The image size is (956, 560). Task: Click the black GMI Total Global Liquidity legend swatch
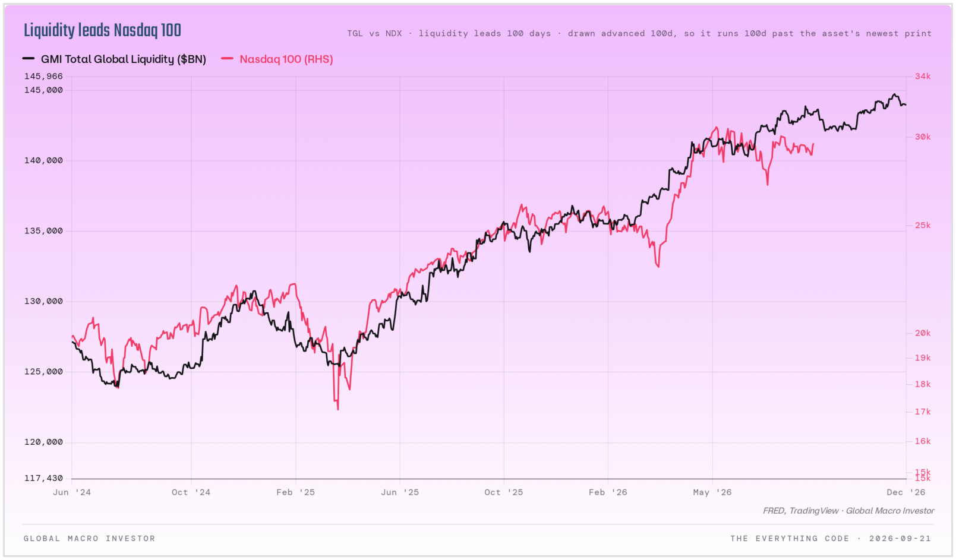(29, 59)
